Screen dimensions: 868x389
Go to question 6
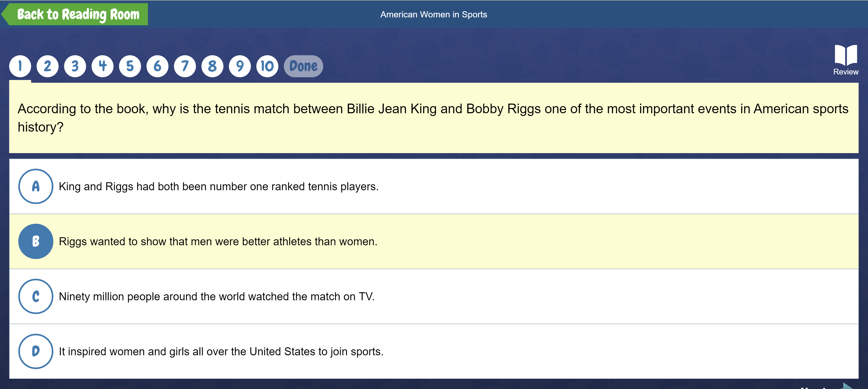tap(157, 66)
